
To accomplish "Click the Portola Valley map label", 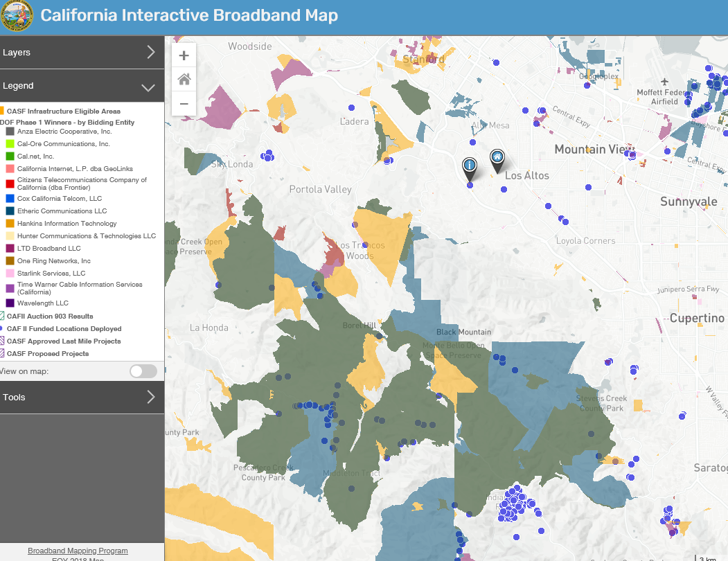I will [x=320, y=190].
